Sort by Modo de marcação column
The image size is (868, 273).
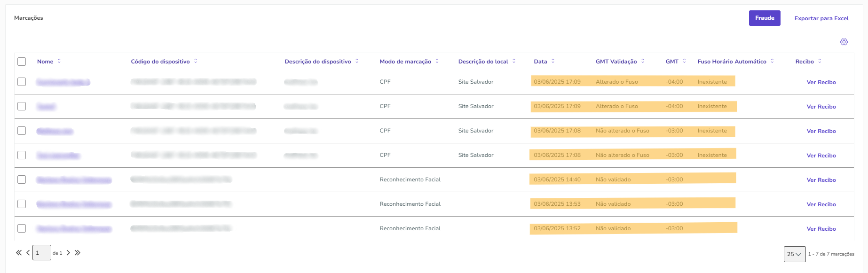(405, 62)
